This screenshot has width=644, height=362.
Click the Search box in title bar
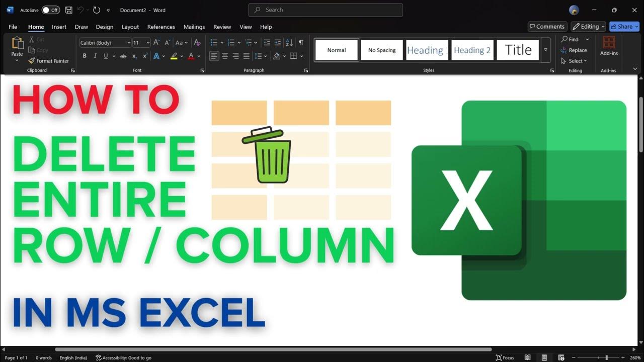click(x=326, y=10)
